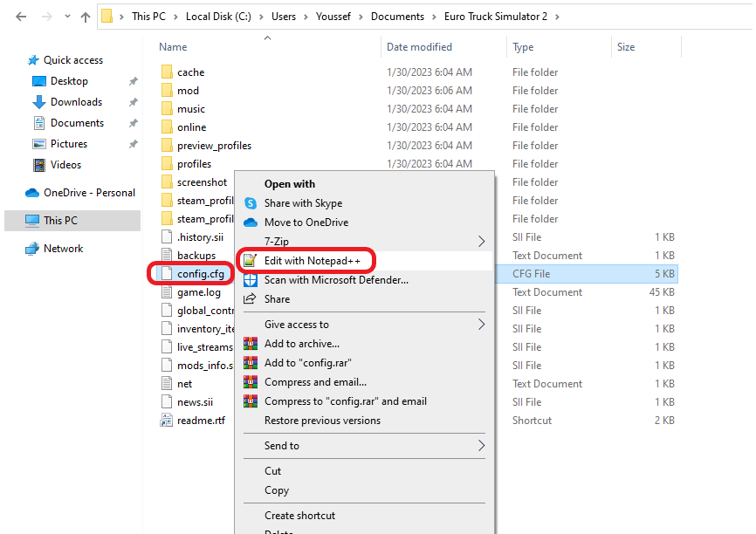
Task: Click the cache folder icon
Action: [x=167, y=72]
